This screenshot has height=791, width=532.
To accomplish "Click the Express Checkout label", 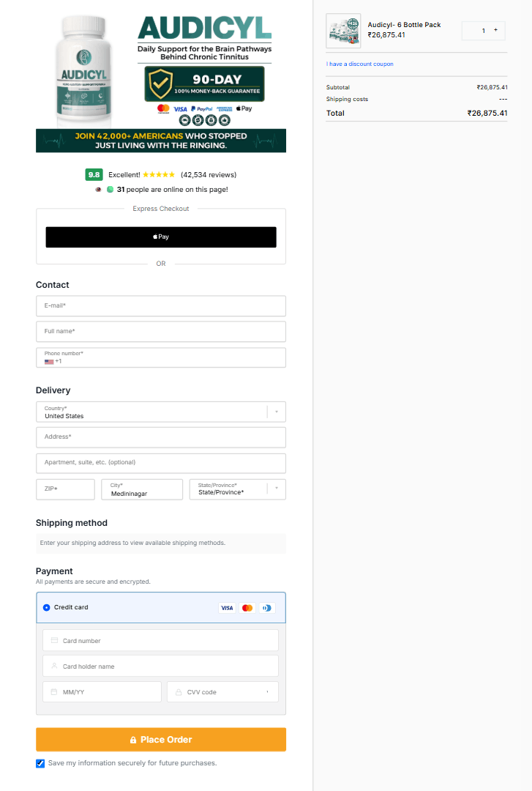I will coord(161,208).
